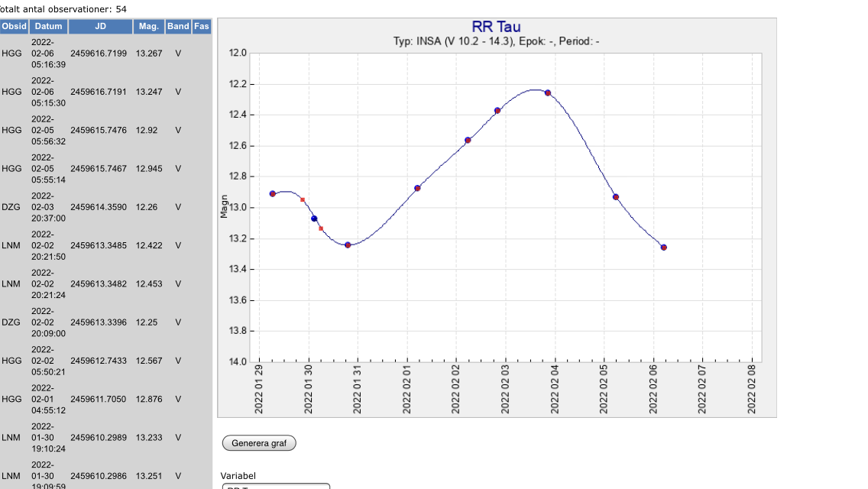Click the Band column header
The width and height of the screenshot is (868, 489).
[178, 27]
